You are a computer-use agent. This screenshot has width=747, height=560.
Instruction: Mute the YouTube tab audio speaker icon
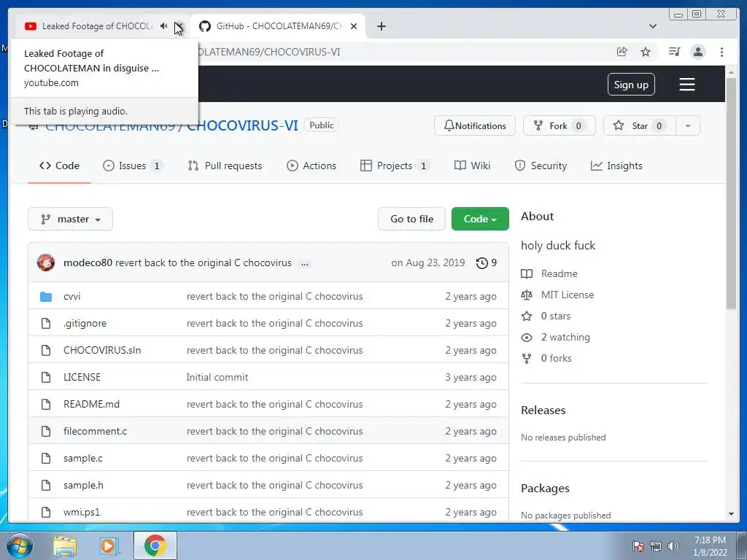coord(164,26)
